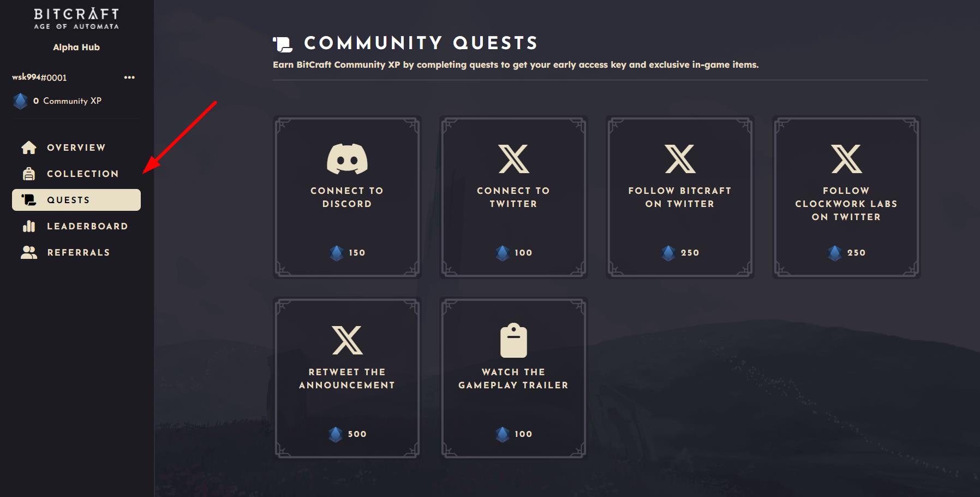Open the three-dot menu beside wsk994#0001
This screenshot has height=497, width=980.
click(129, 77)
